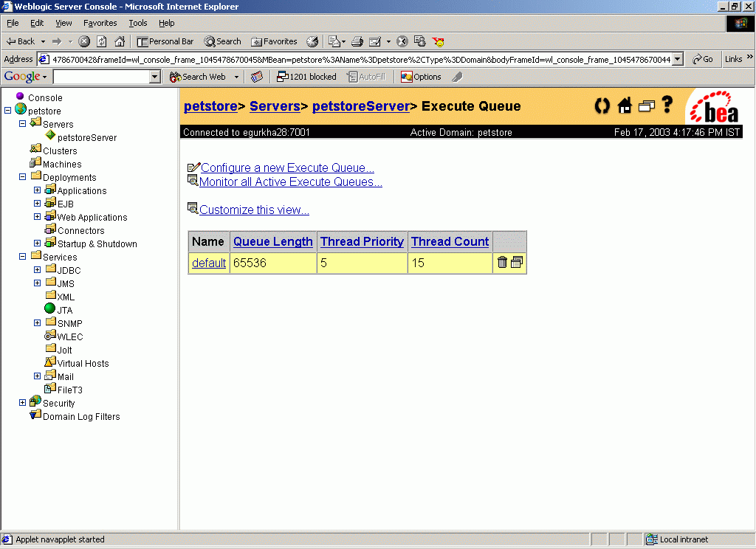The height and width of the screenshot is (549, 756).
Task: Open the Favorites menu
Action: click(100, 23)
